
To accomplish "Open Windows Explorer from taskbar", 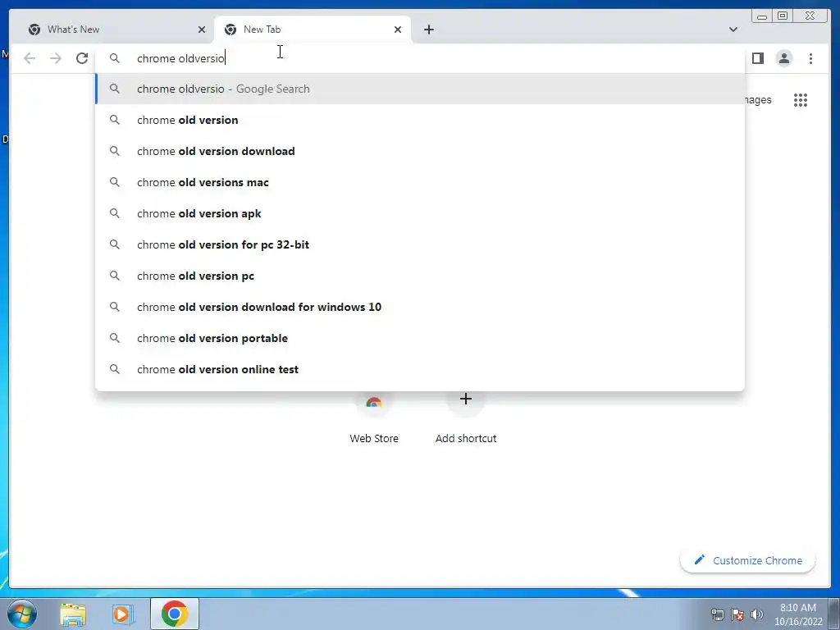I will [73, 614].
